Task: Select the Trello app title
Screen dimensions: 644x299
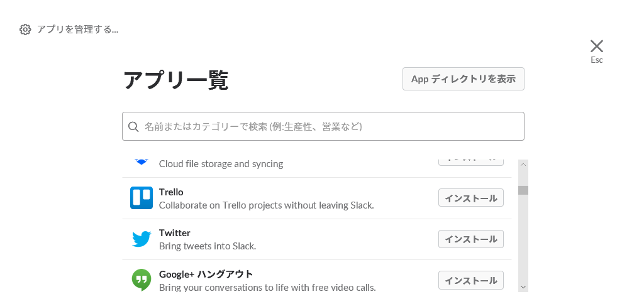Action: 171,192
